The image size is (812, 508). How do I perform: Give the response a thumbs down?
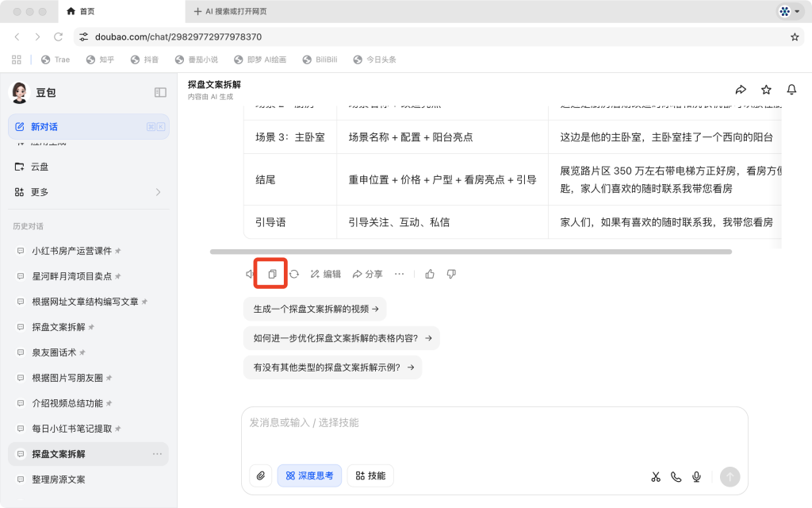tap(450, 273)
